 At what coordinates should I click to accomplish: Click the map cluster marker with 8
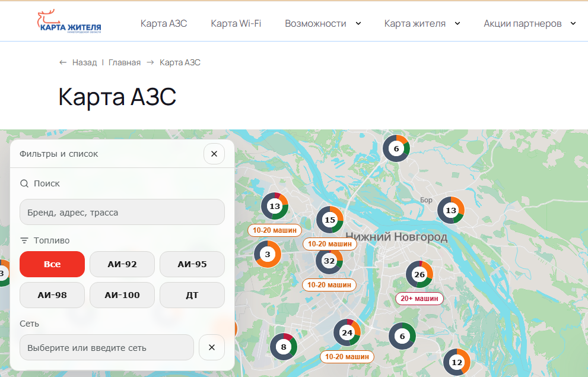click(284, 347)
